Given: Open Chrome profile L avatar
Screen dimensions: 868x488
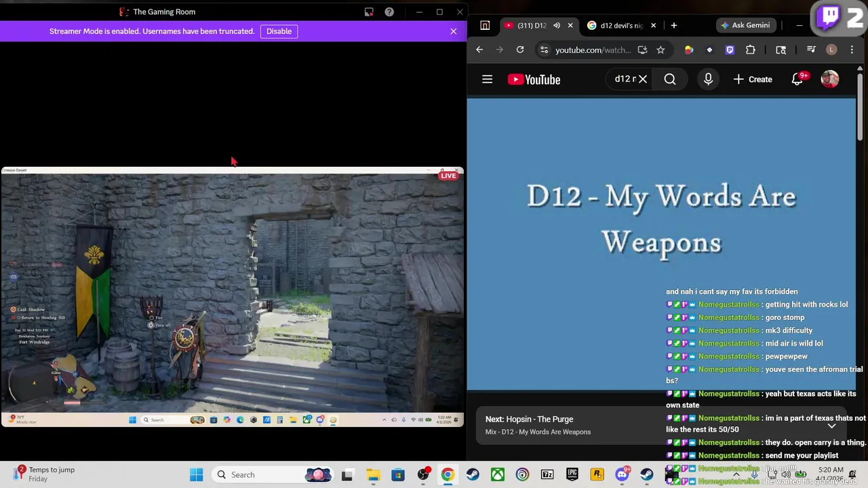Looking at the screenshot, I should (831, 49).
